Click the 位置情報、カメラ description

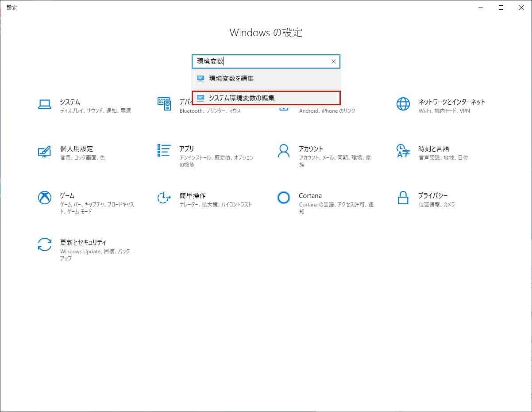pyautogui.click(x=436, y=205)
